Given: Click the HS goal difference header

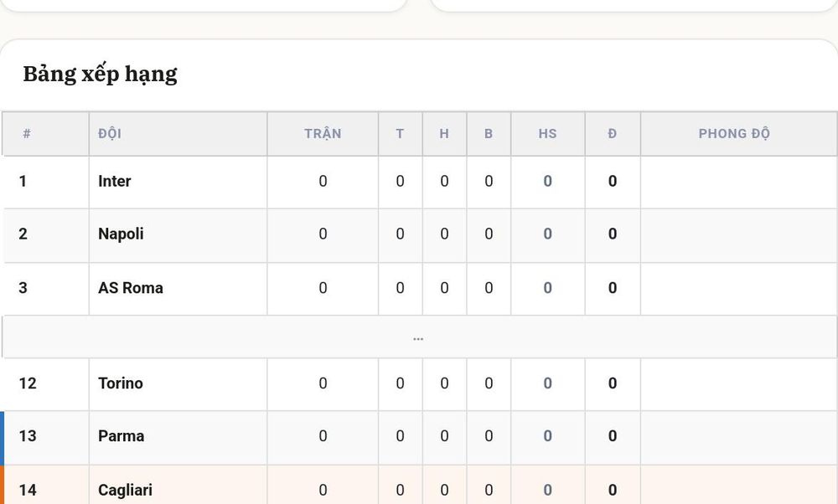Looking at the screenshot, I should click(547, 133).
